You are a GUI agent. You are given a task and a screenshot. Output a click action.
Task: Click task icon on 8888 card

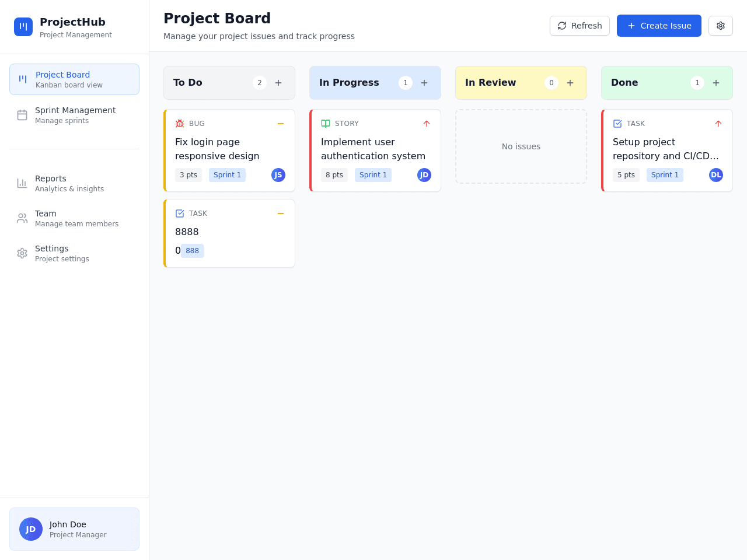pos(180,213)
